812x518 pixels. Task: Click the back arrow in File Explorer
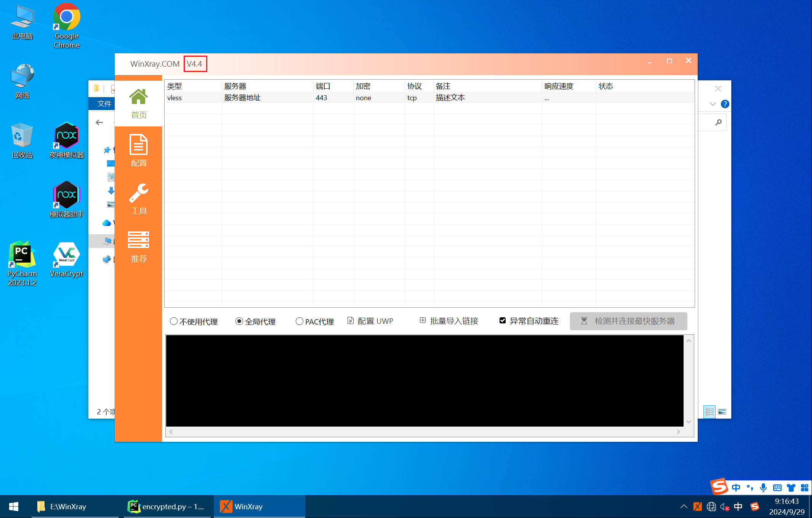click(99, 122)
